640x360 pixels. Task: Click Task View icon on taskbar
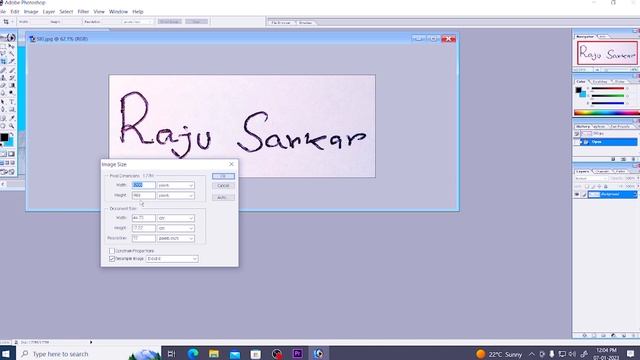pyautogui.click(x=171, y=353)
